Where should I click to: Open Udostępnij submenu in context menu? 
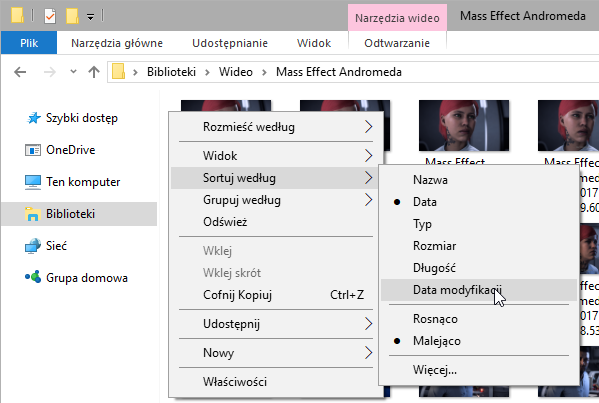(275, 324)
